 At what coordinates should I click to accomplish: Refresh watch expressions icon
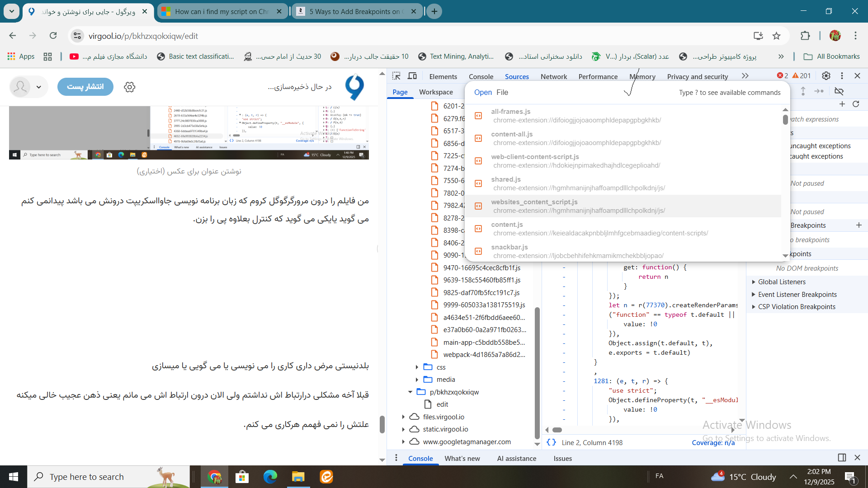(x=856, y=104)
